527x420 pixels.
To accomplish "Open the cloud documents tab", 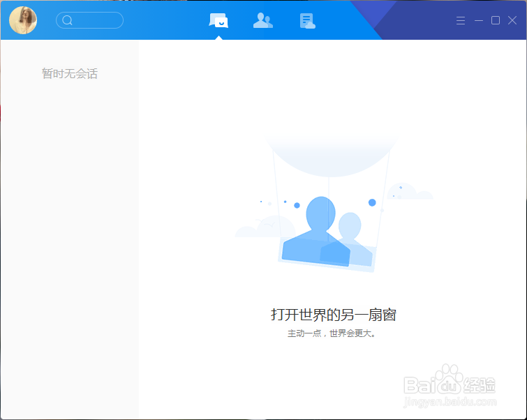I will pyautogui.click(x=307, y=21).
